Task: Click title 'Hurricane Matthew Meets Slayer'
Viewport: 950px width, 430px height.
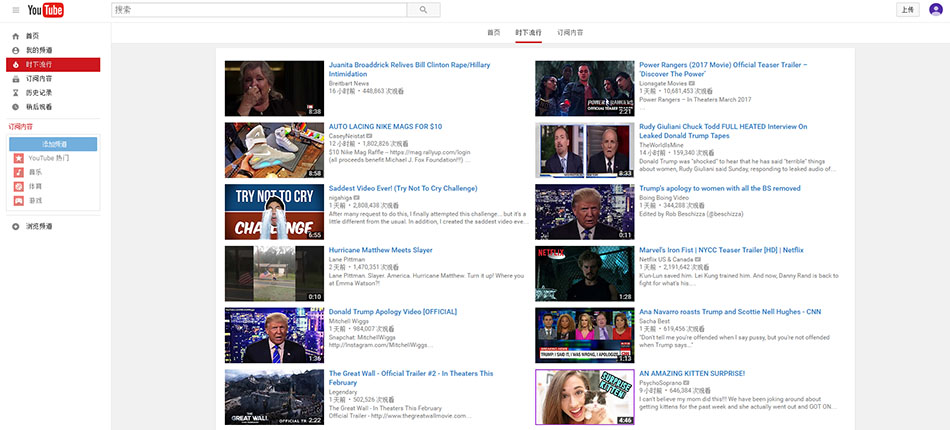Action: click(380, 250)
